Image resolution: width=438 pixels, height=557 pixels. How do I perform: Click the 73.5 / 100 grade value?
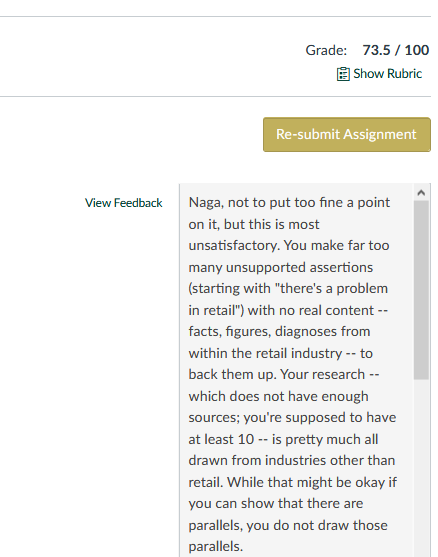[396, 50]
